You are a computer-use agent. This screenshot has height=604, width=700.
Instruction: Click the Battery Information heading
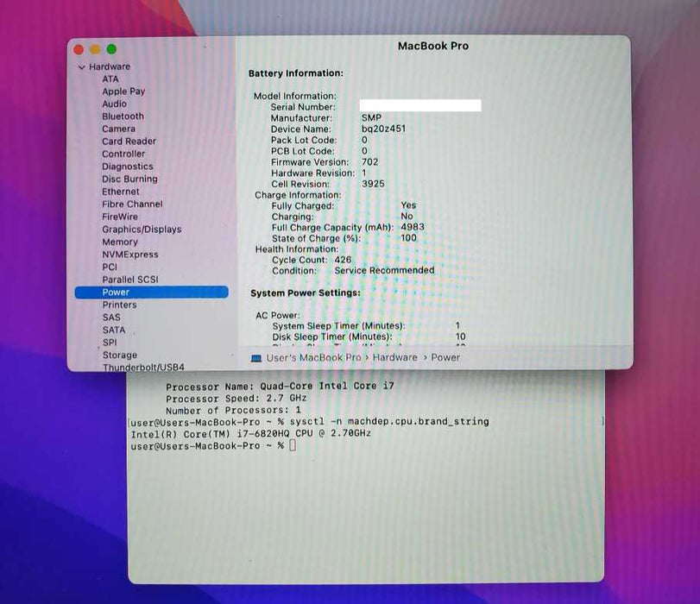[296, 73]
